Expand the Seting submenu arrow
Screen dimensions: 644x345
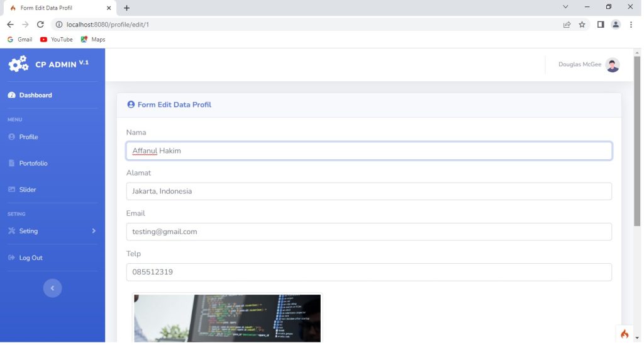click(94, 231)
